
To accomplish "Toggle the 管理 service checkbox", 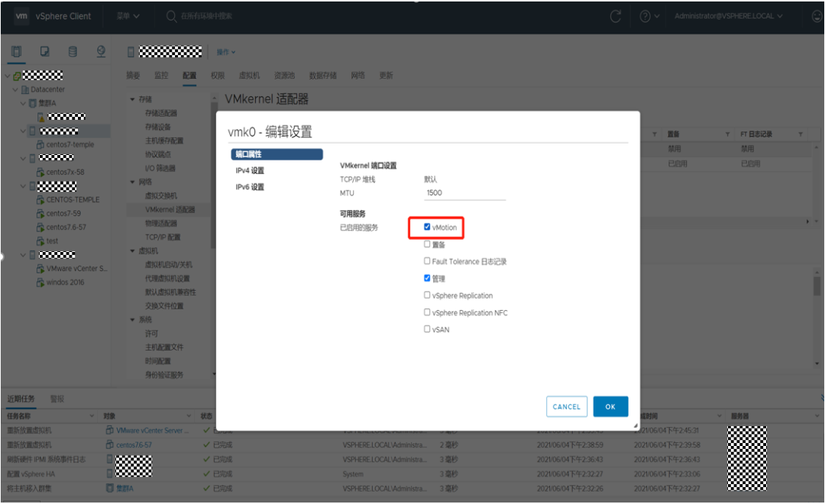I will tap(427, 278).
